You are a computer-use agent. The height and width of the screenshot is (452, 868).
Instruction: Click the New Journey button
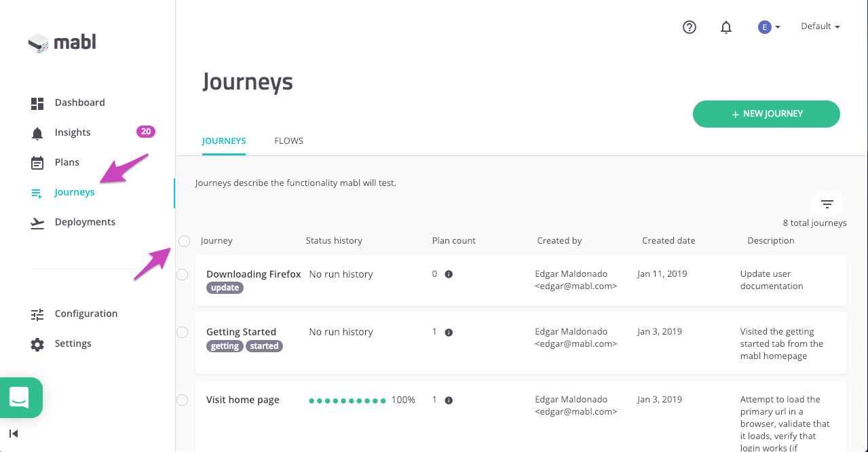[x=766, y=114]
